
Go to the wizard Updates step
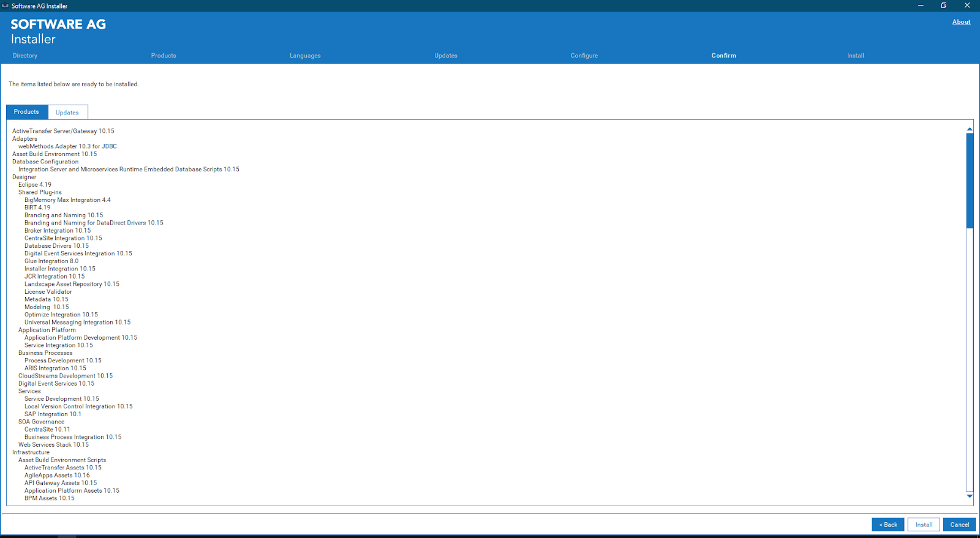[x=446, y=56]
